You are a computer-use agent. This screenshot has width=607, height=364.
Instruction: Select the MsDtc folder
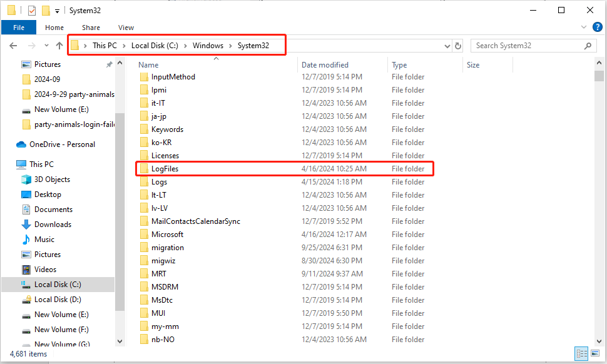(162, 300)
